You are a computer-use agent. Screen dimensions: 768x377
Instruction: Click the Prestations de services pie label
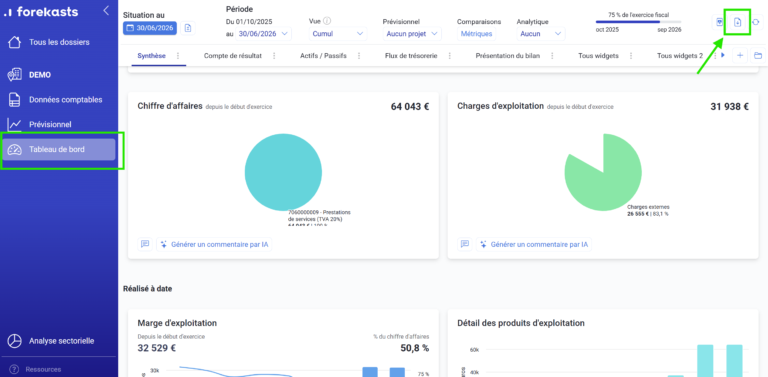(x=319, y=218)
